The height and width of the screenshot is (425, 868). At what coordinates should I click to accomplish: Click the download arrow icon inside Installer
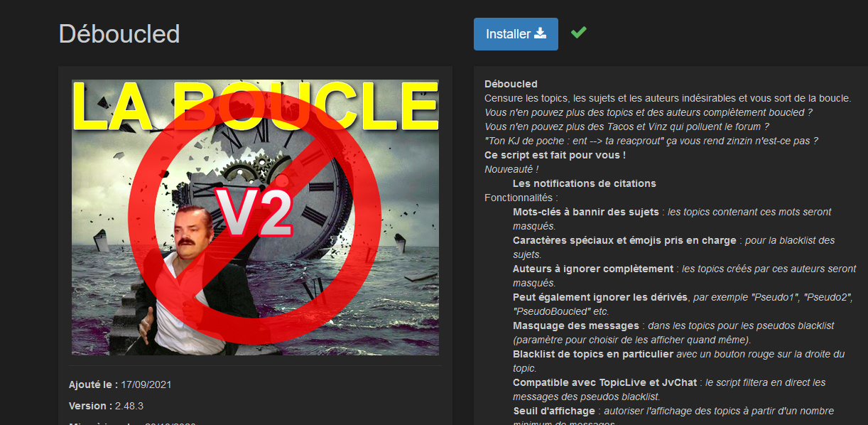(541, 33)
